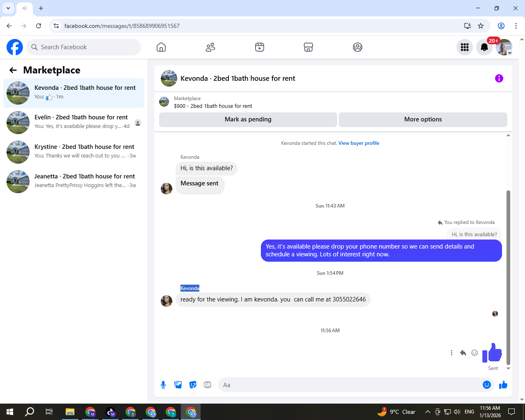The height and width of the screenshot is (420, 525).
Task: Open Kevonda conversation in list
Action: [x=74, y=93]
